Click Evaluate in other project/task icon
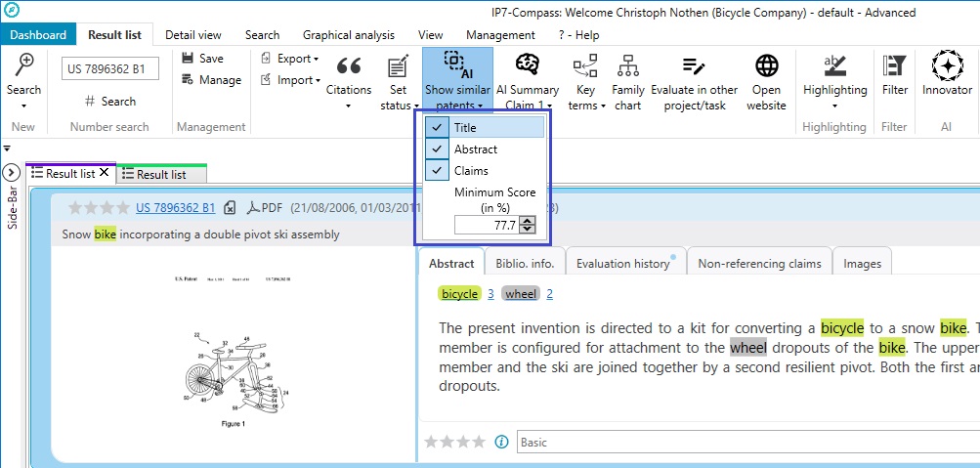This screenshot has height=468, width=980. pos(694,66)
